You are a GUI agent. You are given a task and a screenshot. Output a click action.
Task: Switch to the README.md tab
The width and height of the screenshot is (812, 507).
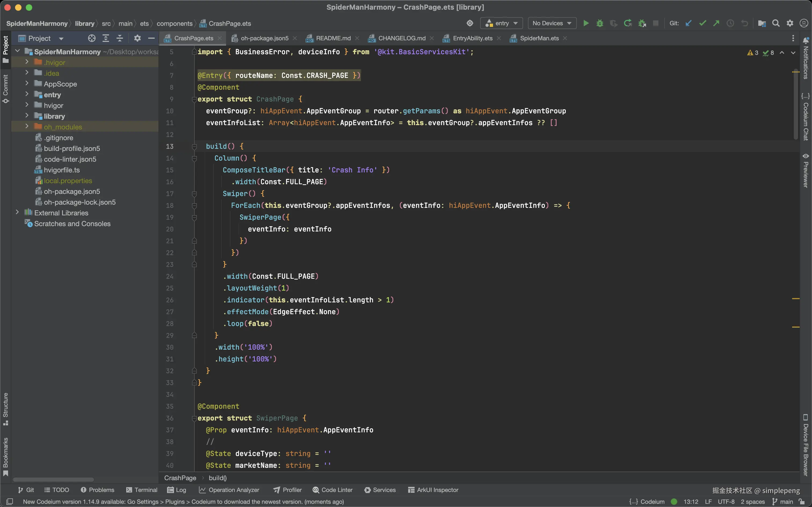tap(333, 38)
